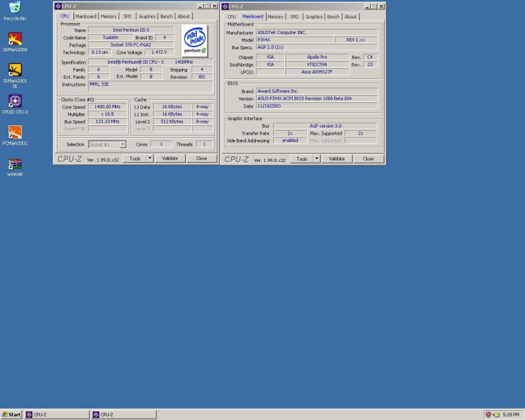Open the Bench tab in left CPU-Z window
The image size is (525, 420).
[166, 16]
